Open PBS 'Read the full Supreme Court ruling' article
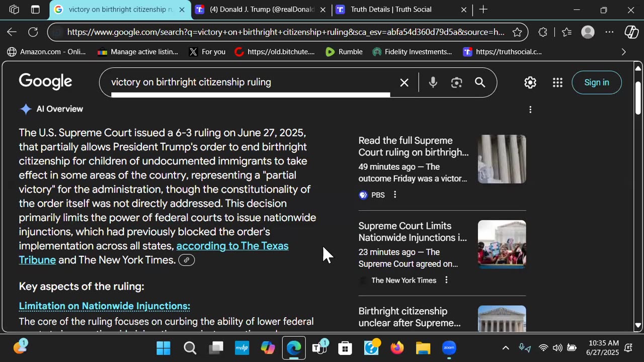644x362 pixels. pyautogui.click(x=414, y=146)
